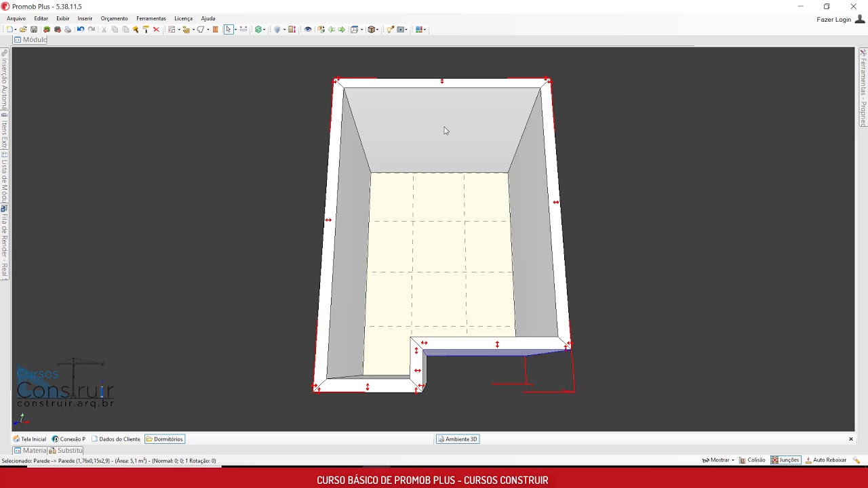This screenshot has height=488, width=868.
Task: Select the Dormitórios tab
Action: 164,439
